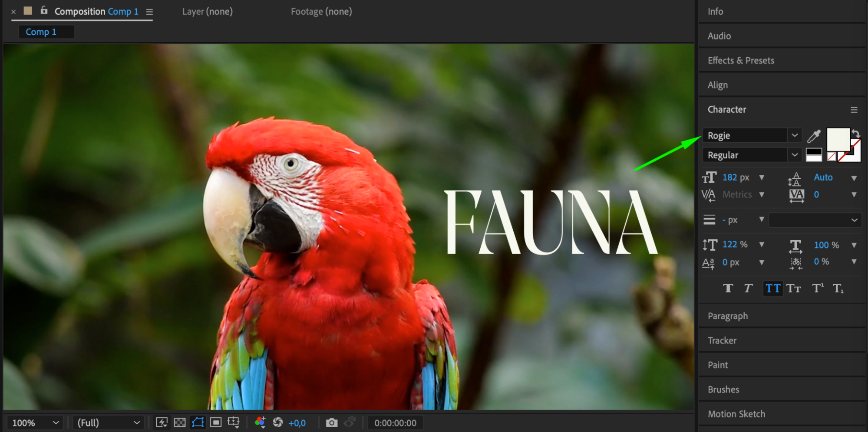
Task: Enable Faux Bold text style
Action: [728, 288]
